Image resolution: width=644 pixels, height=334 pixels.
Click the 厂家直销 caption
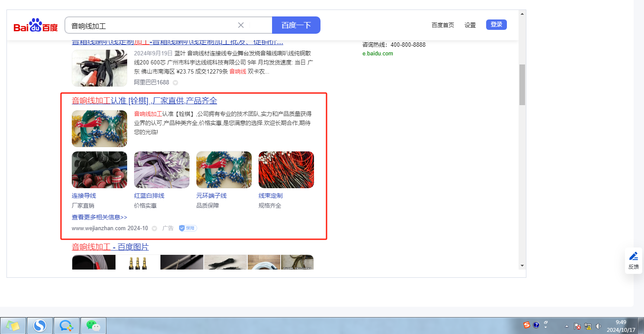[83, 206]
